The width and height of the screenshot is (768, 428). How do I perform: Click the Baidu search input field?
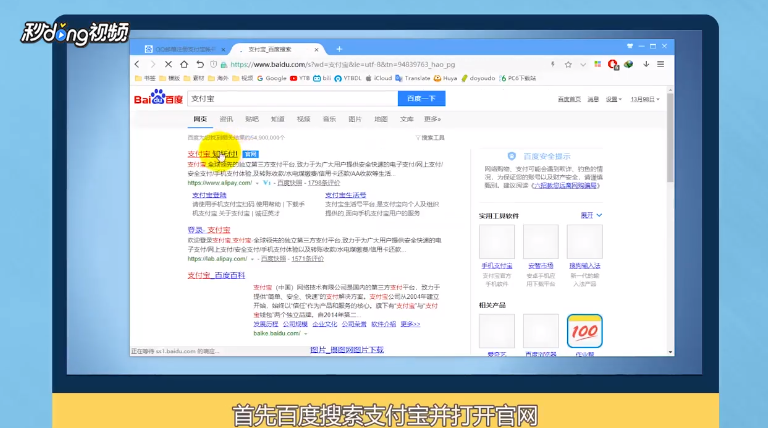pyautogui.click(x=292, y=98)
